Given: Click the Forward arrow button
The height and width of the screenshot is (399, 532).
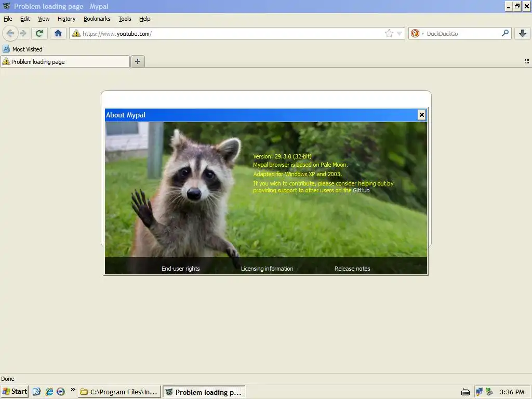Looking at the screenshot, I should [23, 33].
